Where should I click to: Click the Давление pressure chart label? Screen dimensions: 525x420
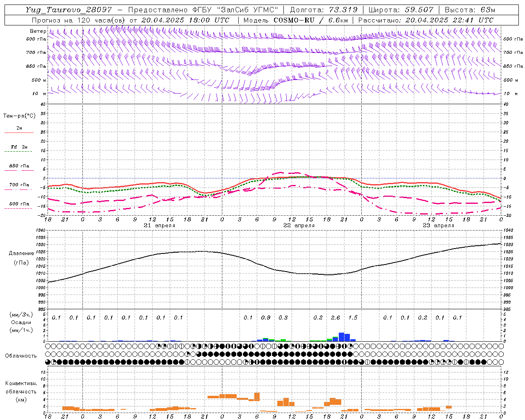[x=21, y=253]
